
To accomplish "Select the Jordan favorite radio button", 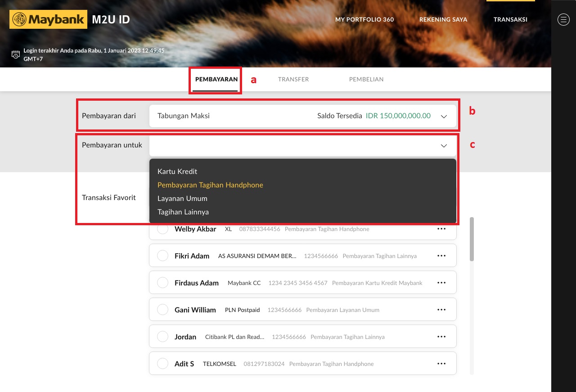I will [x=162, y=337].
